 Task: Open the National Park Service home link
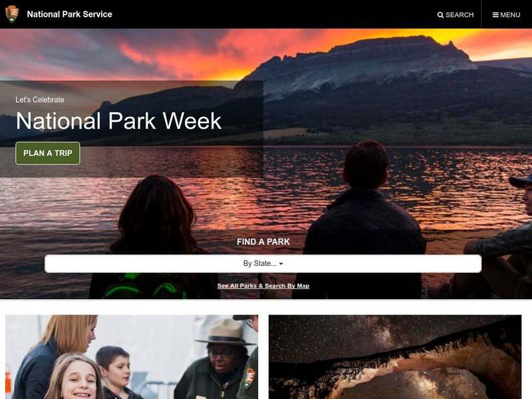pos(70,14)
